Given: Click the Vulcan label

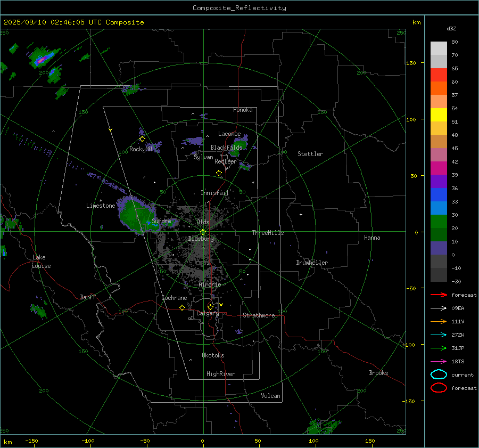Looking at the screenshot, I should [271, 396].
